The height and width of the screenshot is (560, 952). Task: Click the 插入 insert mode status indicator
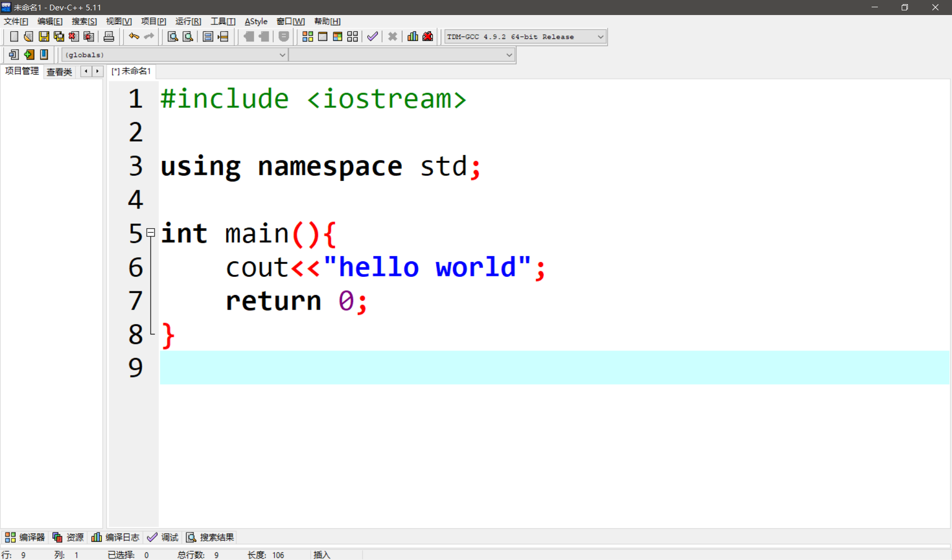[x=321, y=555]
